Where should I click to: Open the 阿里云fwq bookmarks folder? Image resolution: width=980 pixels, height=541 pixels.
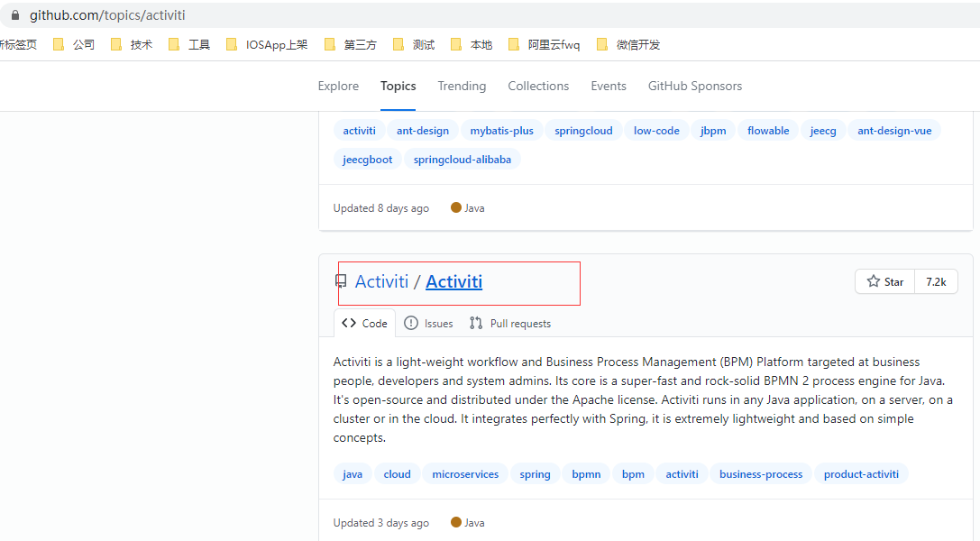pos(544,44)
